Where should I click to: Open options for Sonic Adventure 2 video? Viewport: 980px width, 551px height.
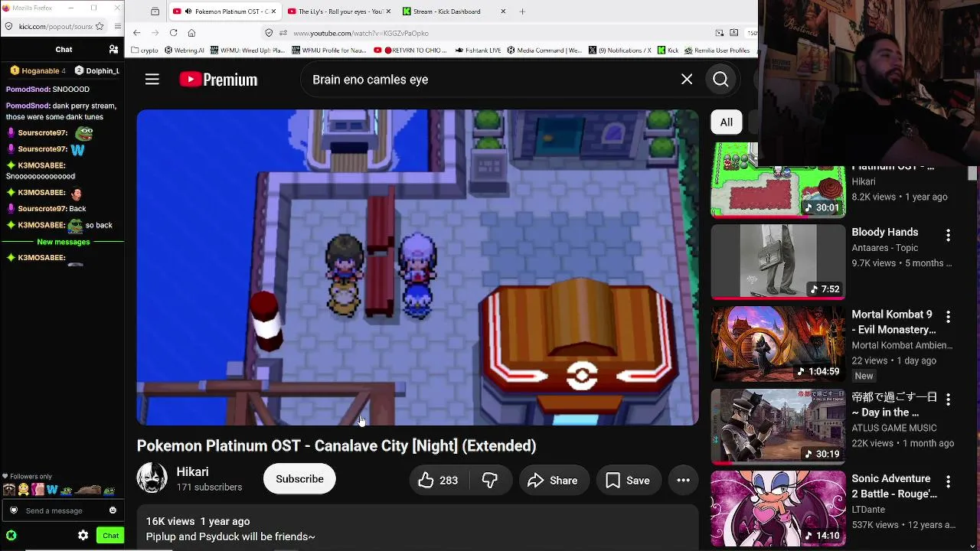click(948, 482)
